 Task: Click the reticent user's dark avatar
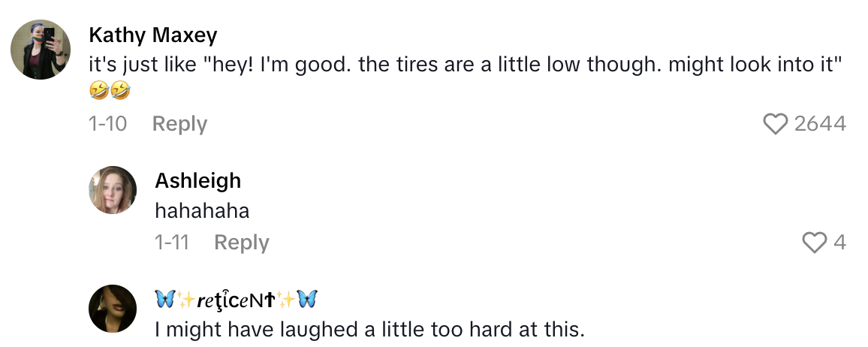click(113, 308)
